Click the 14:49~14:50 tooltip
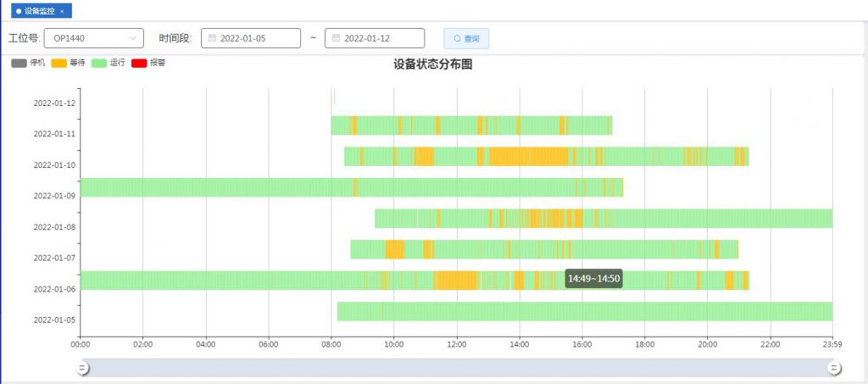Viewport: 868px width, 384px height. (x=594, y=278)
